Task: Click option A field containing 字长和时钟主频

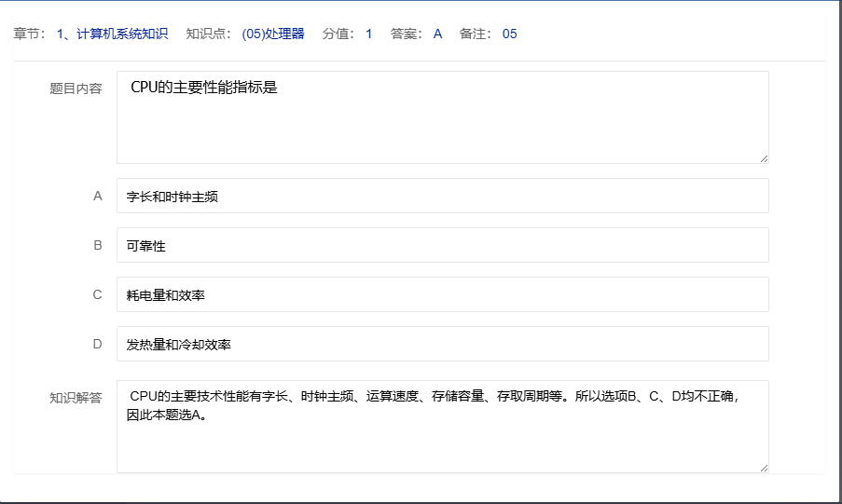Action: point(442,197)
